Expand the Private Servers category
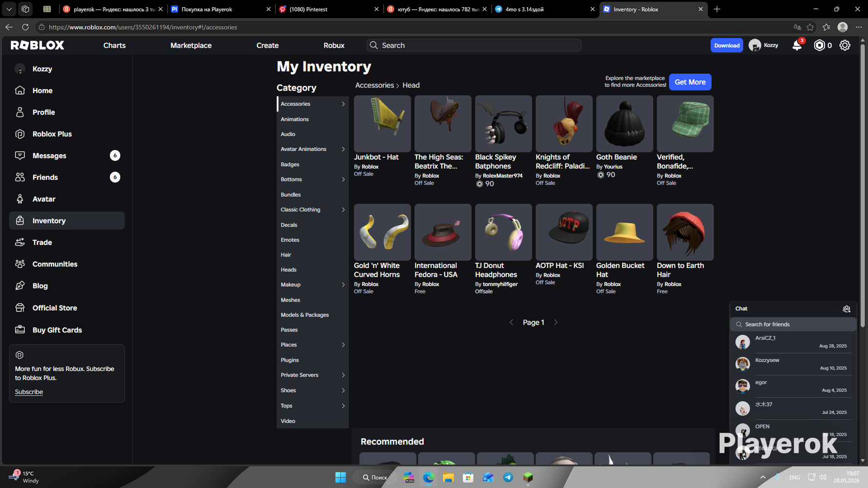The width and height of the screenshot is (868, 488). [x=343, y=375]
